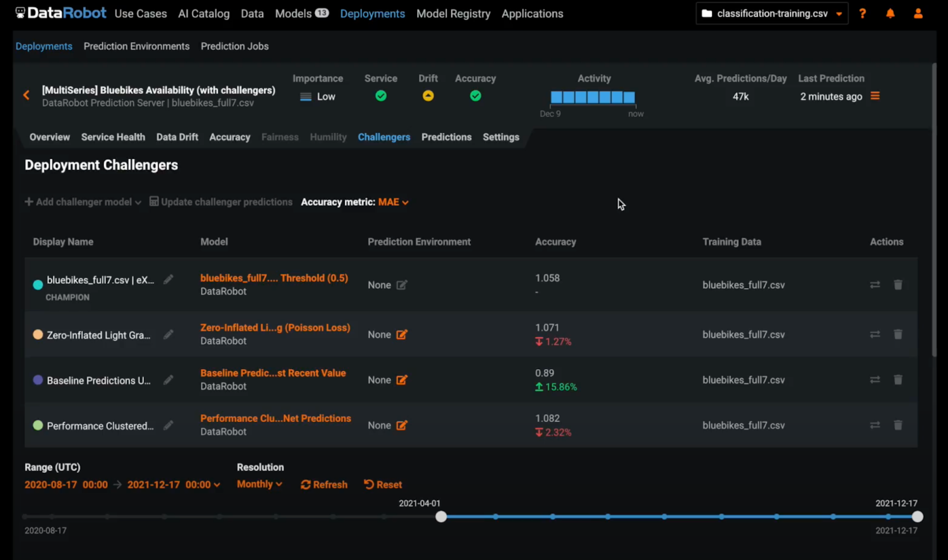
Task: Click the teal champion color dot
Action: click(38, 284)
